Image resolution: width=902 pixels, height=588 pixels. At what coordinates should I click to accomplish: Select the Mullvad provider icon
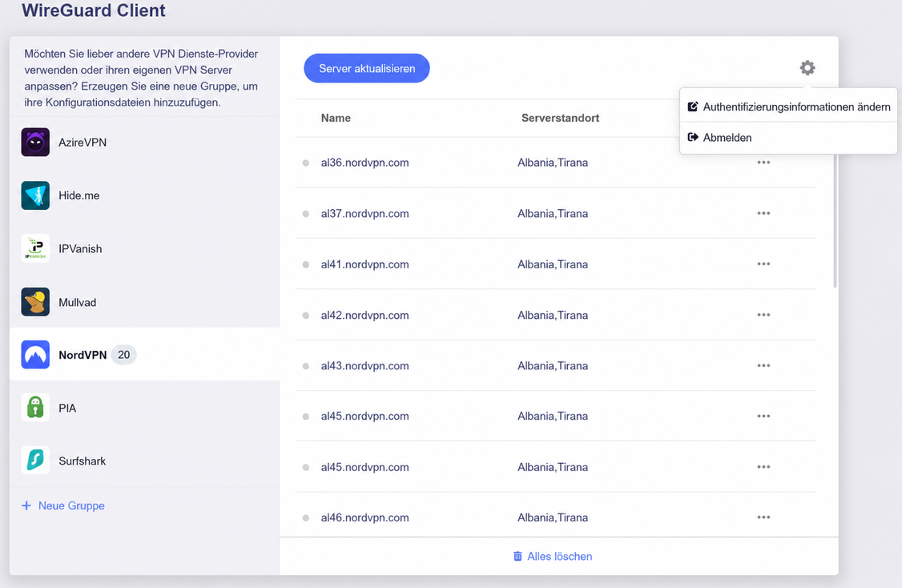[x=35, y=302]
